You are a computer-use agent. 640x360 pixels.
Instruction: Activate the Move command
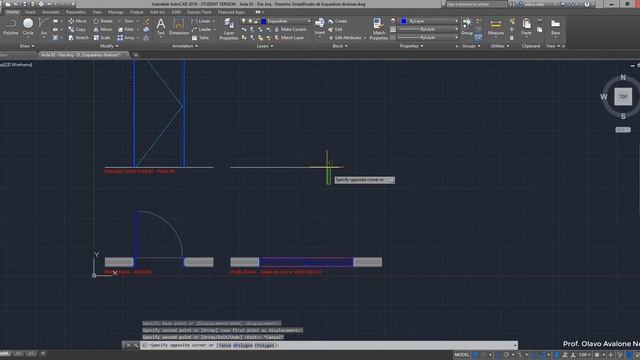pyautogui.click(x=77, y=21)
